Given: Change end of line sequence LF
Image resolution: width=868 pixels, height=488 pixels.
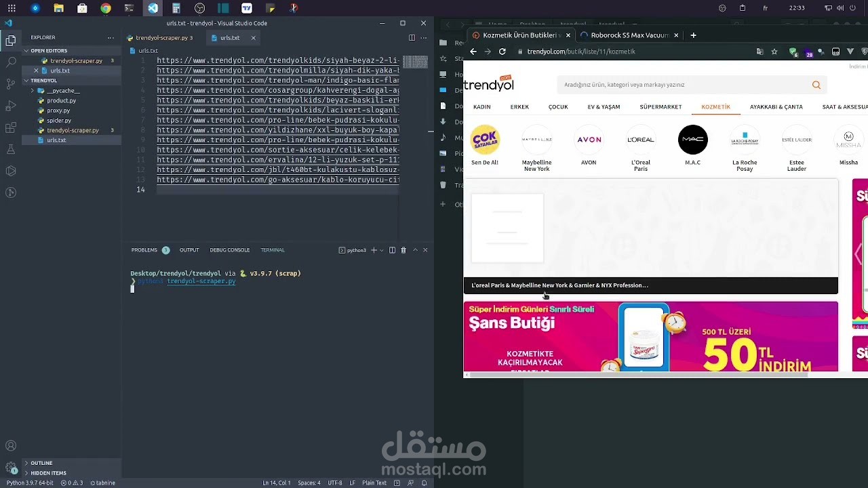Looking at the screenshot, I should point(353,483).
